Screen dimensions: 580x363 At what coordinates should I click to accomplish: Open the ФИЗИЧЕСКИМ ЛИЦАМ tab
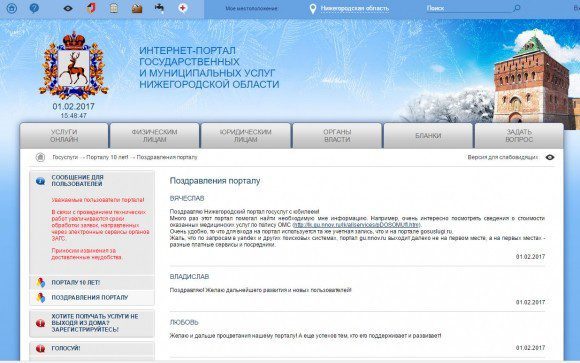click(x=155, y=136)
